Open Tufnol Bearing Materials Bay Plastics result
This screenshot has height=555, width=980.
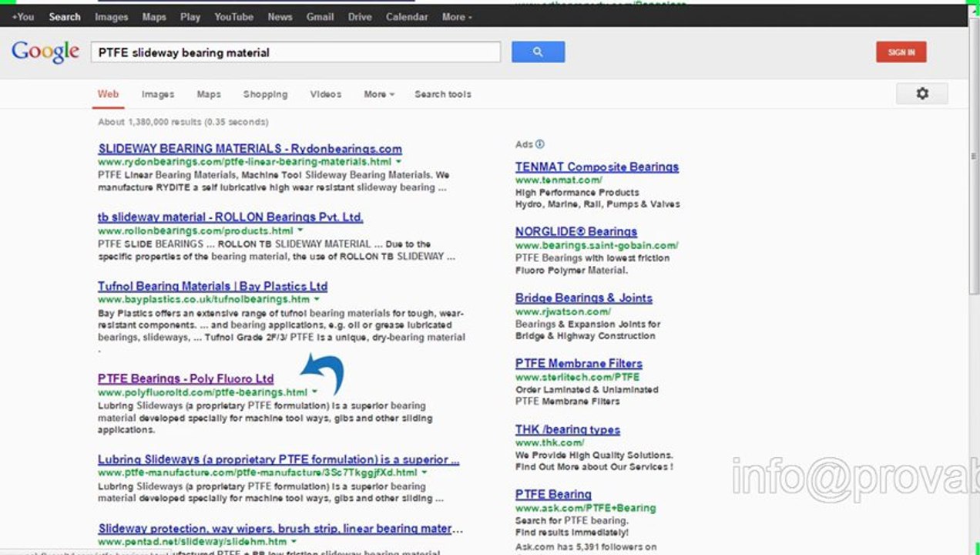click(213, 286)
